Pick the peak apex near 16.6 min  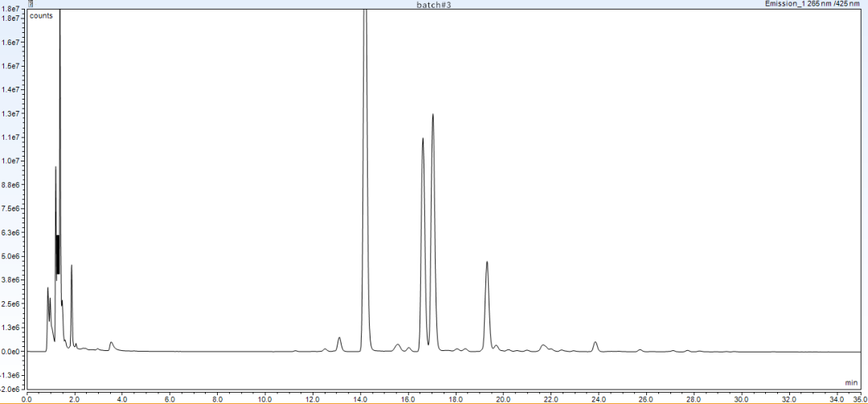(423, 139)
